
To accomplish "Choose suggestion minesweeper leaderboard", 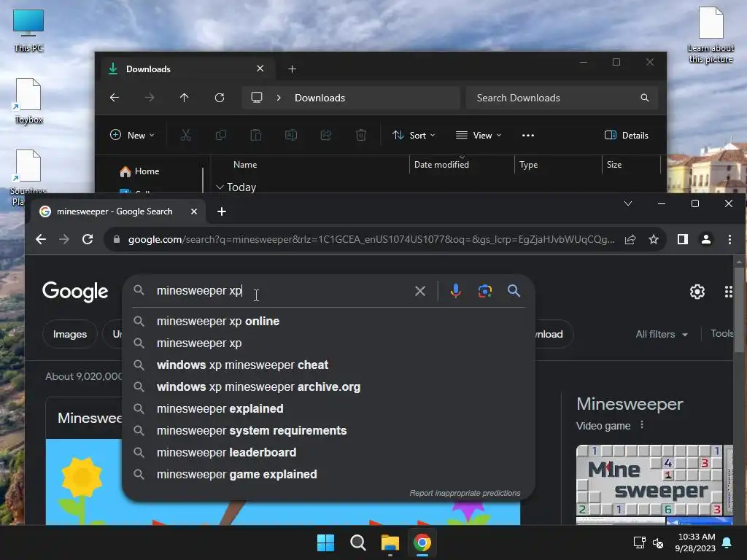I will tap(329, 453).
